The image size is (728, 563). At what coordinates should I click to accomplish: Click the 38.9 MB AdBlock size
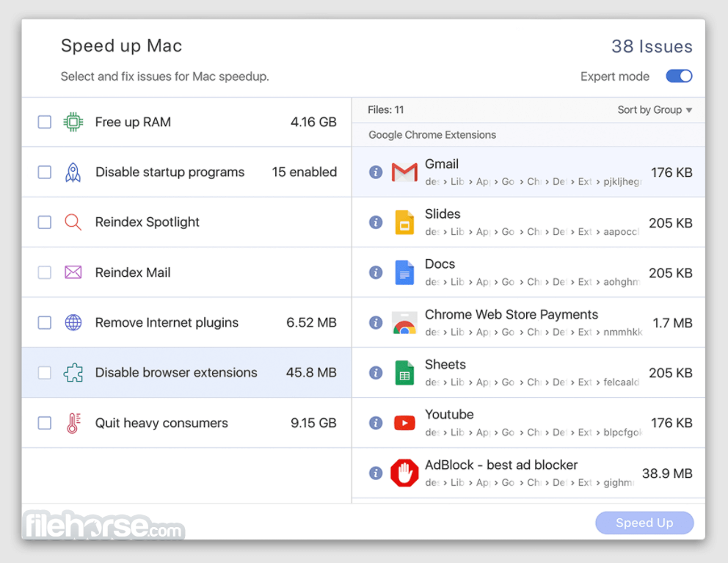click(667, 473)
